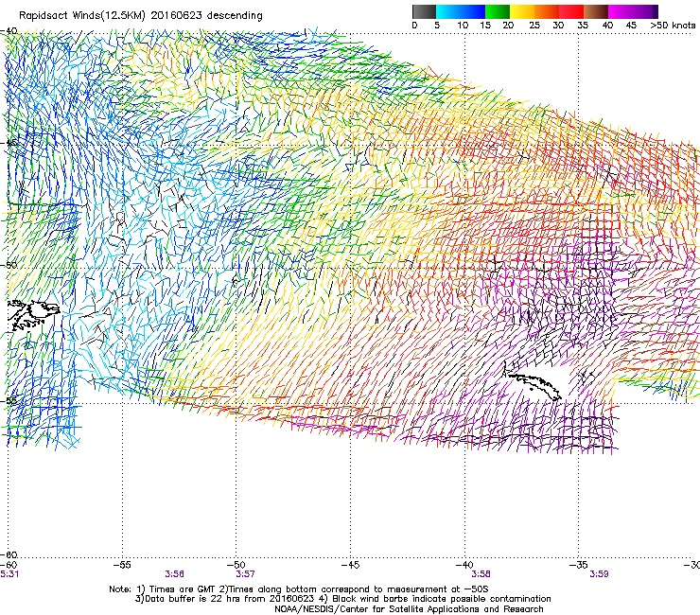Click the purple '3:58' time label
The image size is (700, 615).
tap(481, 574)
